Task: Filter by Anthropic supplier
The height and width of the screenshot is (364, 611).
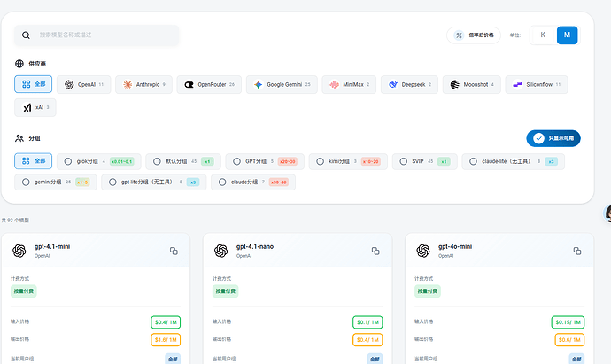Action: [x=143, y=84]
